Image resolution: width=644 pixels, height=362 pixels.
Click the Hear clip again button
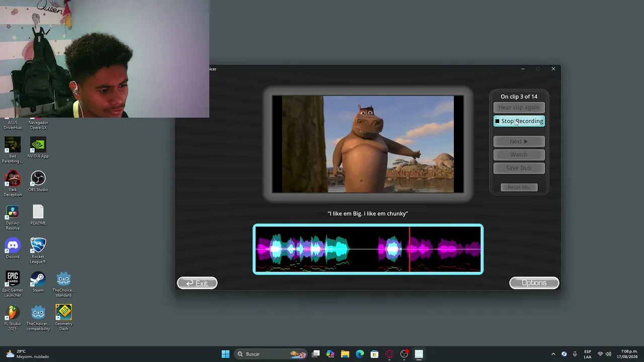(519, 107)
